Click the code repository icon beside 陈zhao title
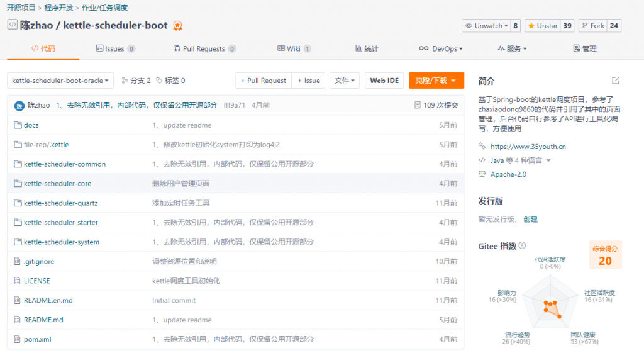This screenshot has width=644, height=353. [13, 25]
